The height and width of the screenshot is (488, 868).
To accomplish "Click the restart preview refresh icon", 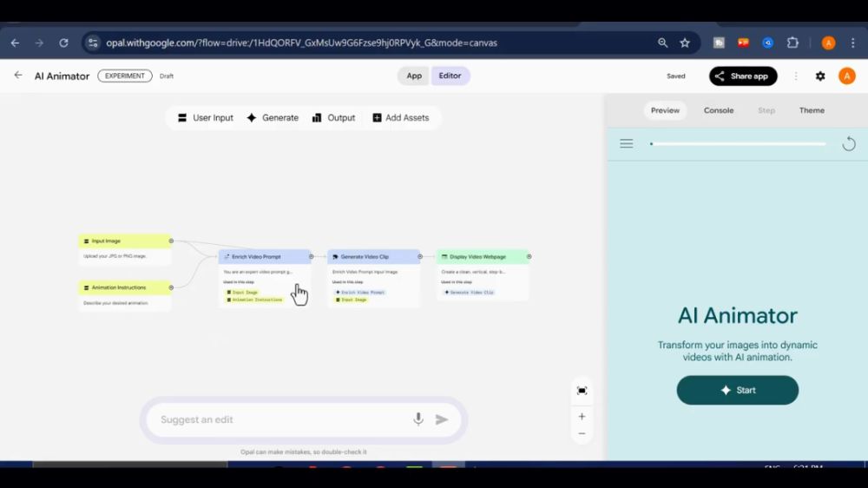I will 849,144.
